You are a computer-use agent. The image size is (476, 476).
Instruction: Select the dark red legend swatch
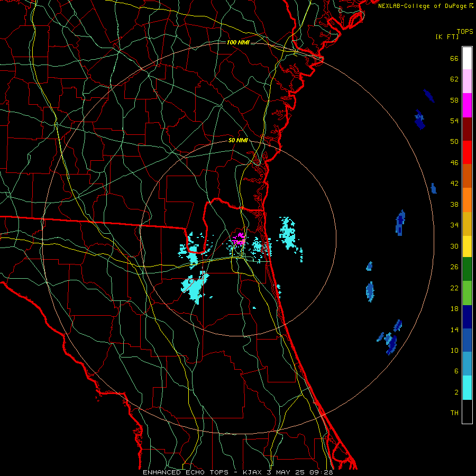point(467,129)
